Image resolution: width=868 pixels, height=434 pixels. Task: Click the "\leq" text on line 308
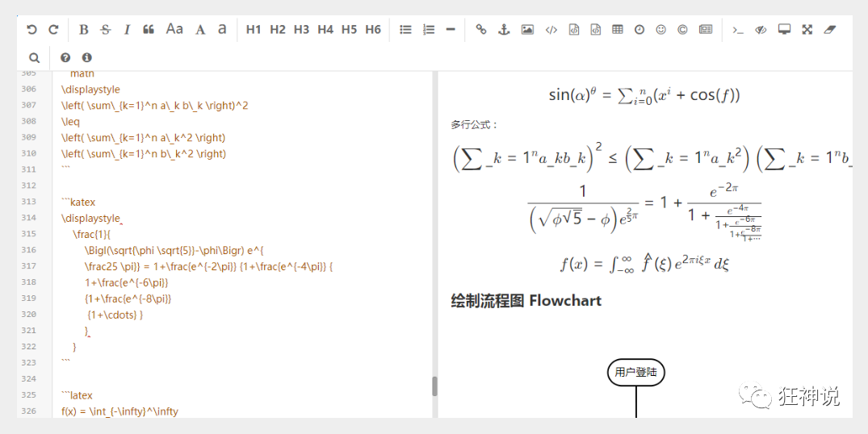70,122
